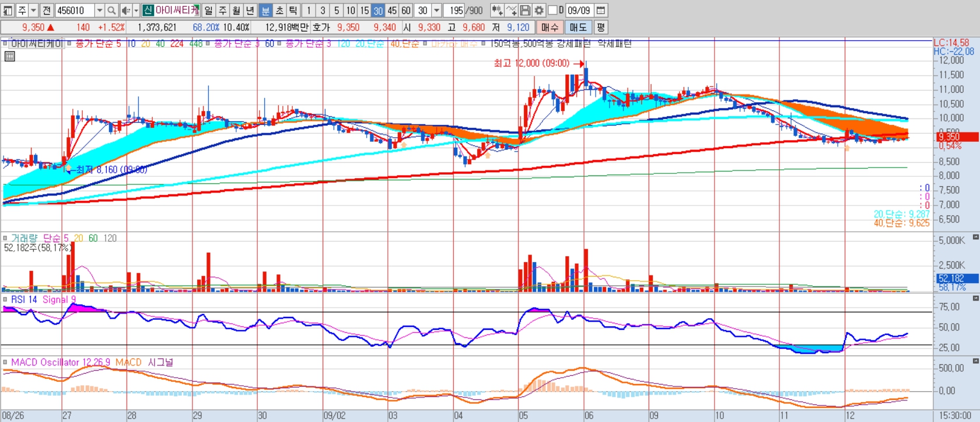Click the RSI panel corner button
Screen dimensions: 980x422
(x=976, y=298)
